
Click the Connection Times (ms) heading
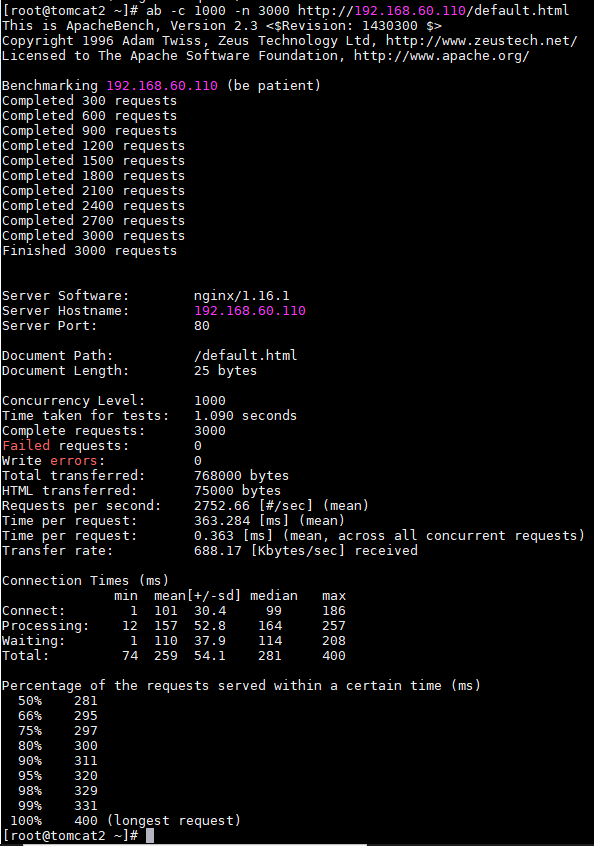tap(85, 581)
